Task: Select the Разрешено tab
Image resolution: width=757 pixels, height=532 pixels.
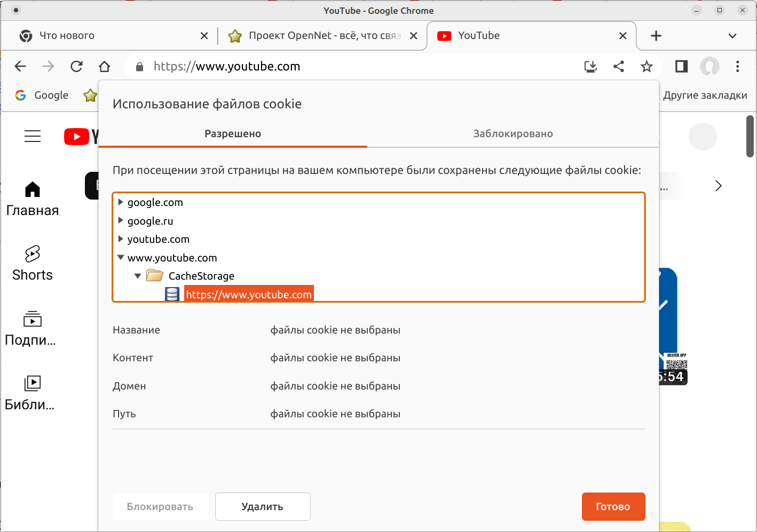Action: coord(233,134)
